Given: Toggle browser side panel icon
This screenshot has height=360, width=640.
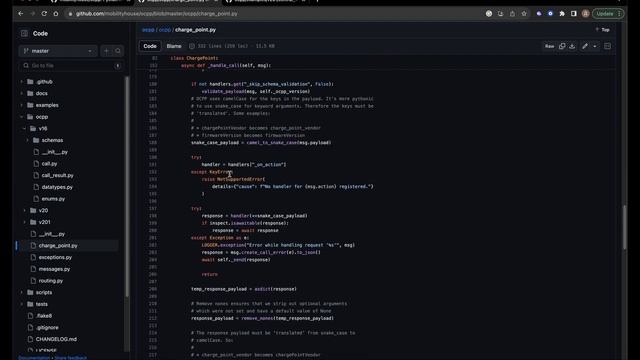Looking at the screenshot, I should (573, 13).
